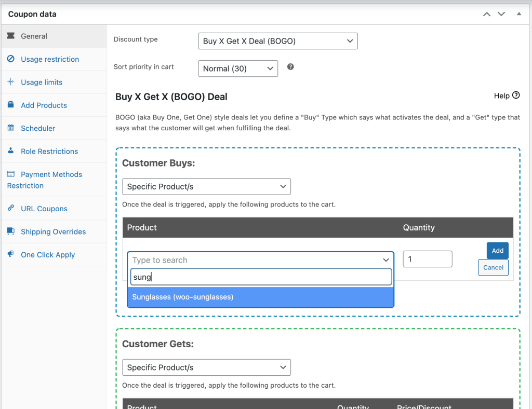Open the Discount type dropdown
The width and height of the screenshot is (532, 409).
click(x=278, y=41)
